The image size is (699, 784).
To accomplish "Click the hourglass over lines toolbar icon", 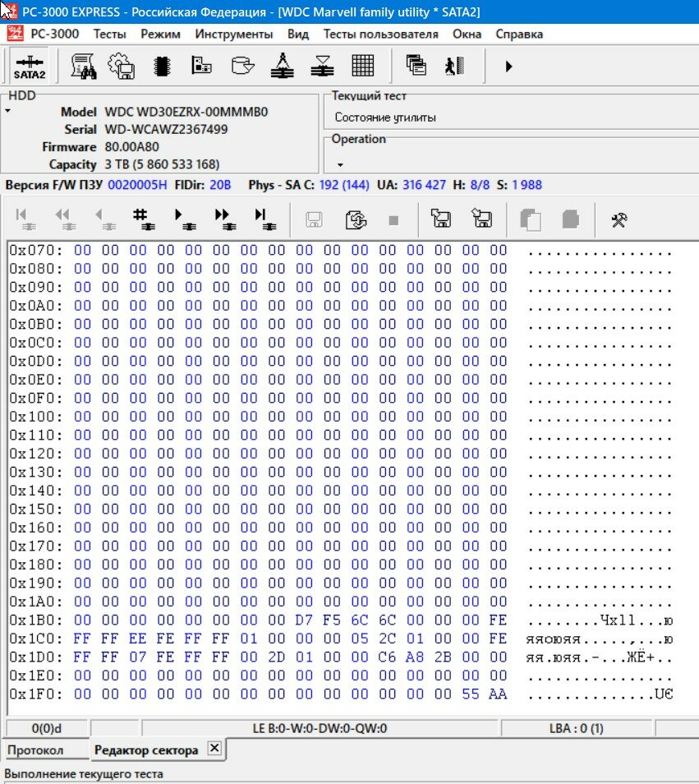I will 322,66.
